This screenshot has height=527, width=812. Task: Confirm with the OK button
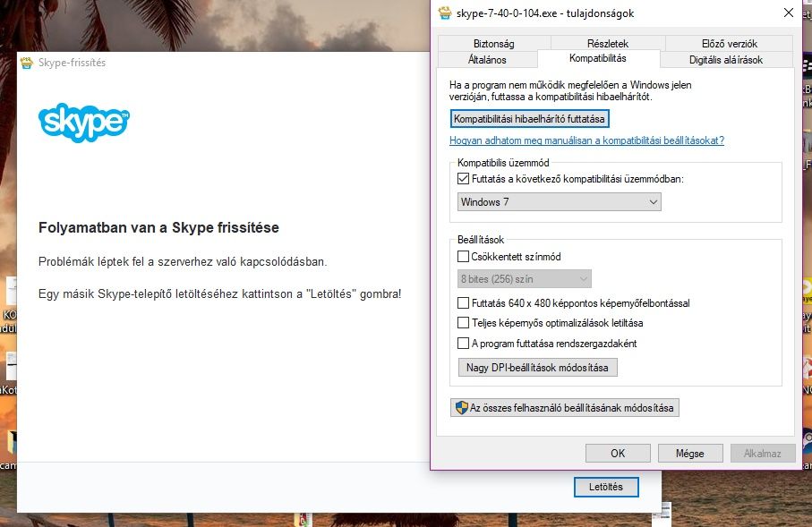pyautogui.click(x=618, y=454)
